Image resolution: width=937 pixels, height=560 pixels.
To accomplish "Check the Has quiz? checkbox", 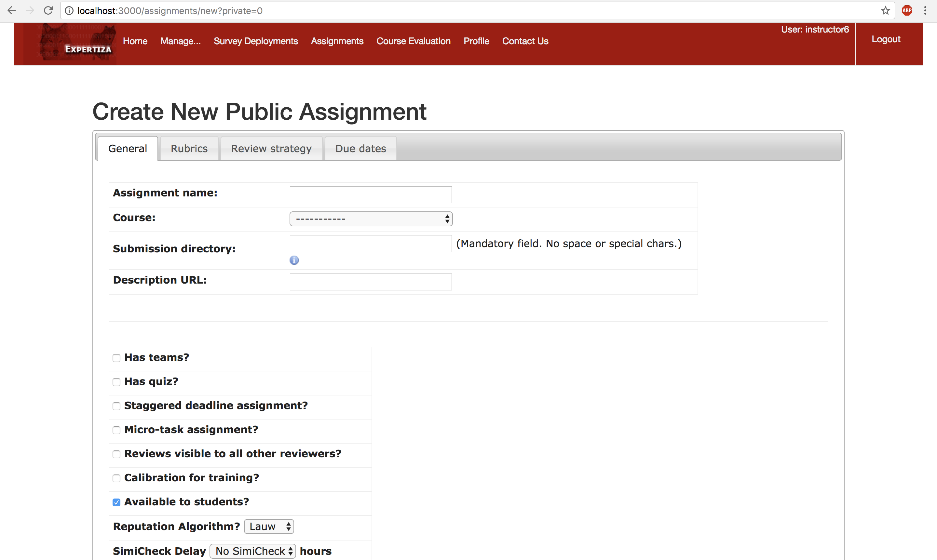I will (x=116, y=382).
